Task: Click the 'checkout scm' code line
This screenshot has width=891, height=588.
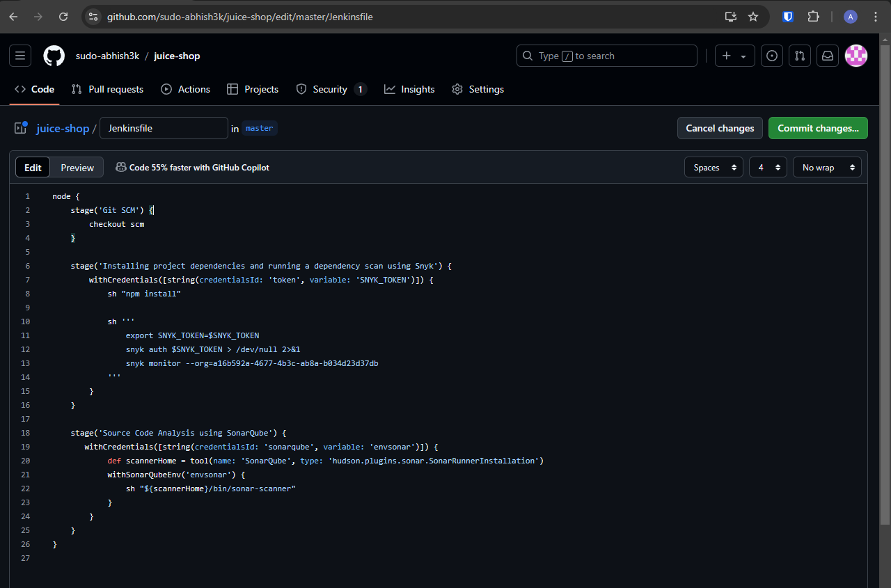Action: (116, 224)
